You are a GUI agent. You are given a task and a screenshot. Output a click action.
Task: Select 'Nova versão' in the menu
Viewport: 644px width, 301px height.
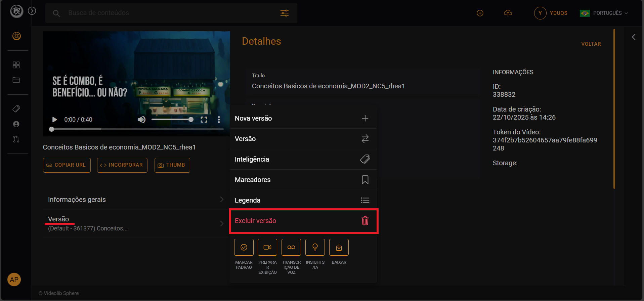click(303, 118)
